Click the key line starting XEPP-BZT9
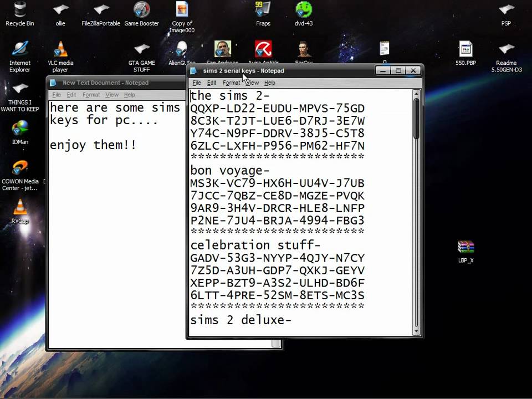Viewport: 532px width, 399px height. [278, 283]
